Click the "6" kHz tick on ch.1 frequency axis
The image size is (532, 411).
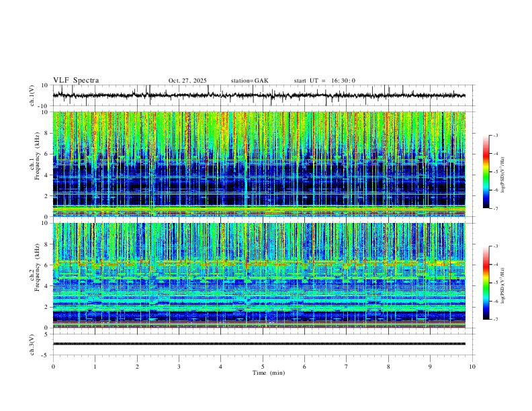47,154
